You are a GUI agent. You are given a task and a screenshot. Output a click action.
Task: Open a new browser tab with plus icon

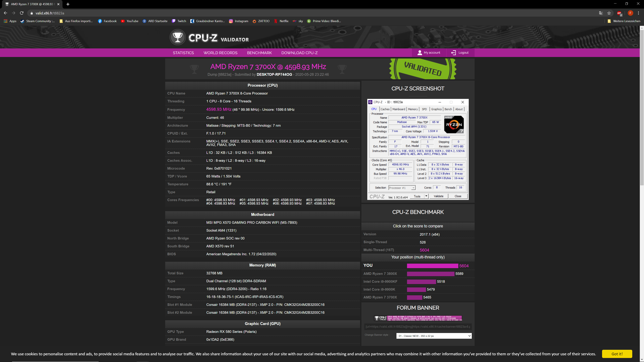tap(68, 4)
